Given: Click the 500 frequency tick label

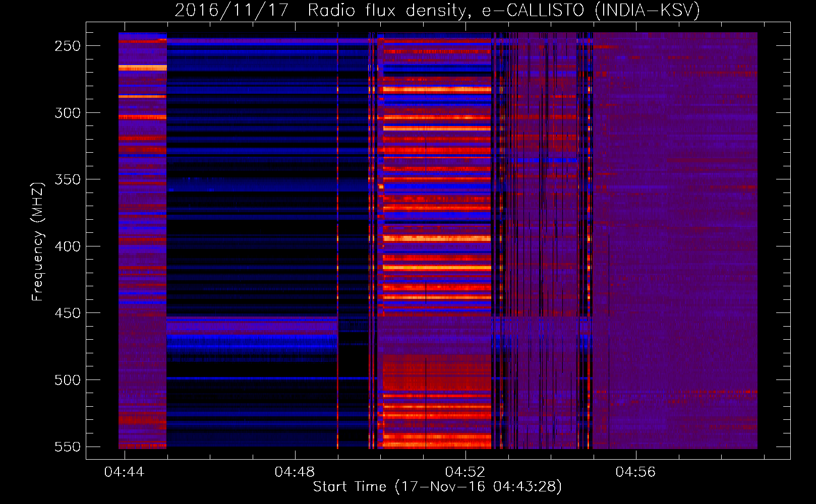Looking at the screenshot, I should pos(68,380).
